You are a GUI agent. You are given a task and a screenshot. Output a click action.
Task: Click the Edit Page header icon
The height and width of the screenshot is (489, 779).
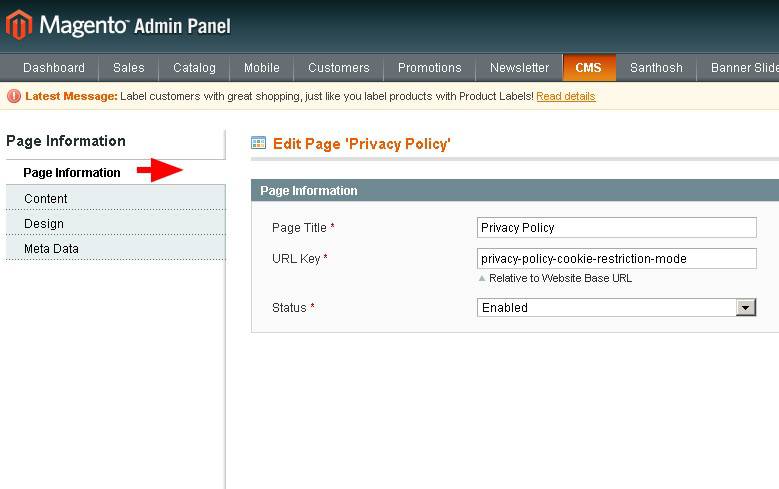click(x=259, y=144)
